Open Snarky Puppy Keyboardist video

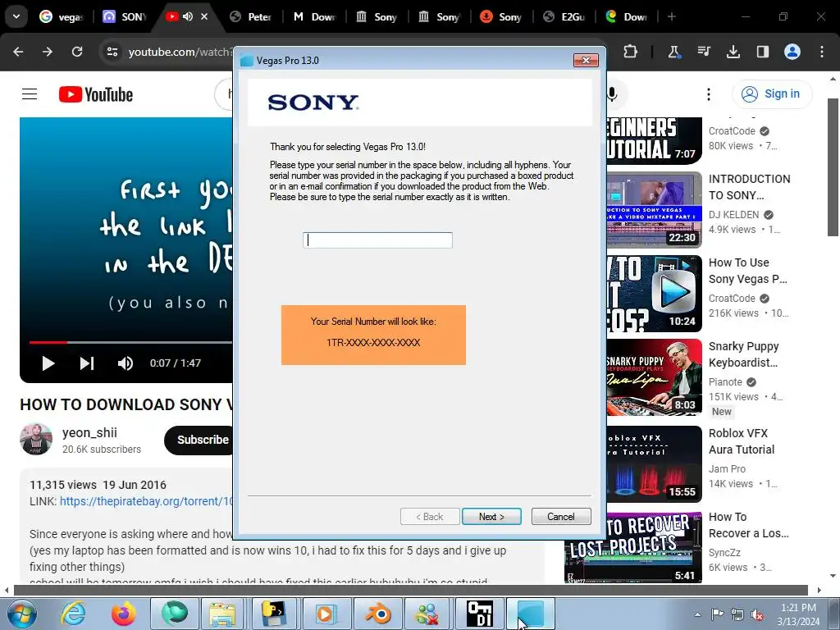[743, 354]
